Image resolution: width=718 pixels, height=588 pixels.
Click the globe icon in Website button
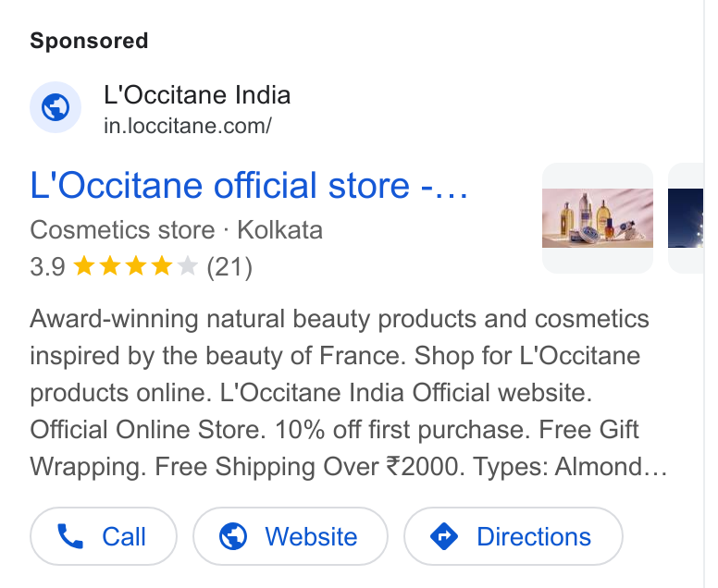233,536
